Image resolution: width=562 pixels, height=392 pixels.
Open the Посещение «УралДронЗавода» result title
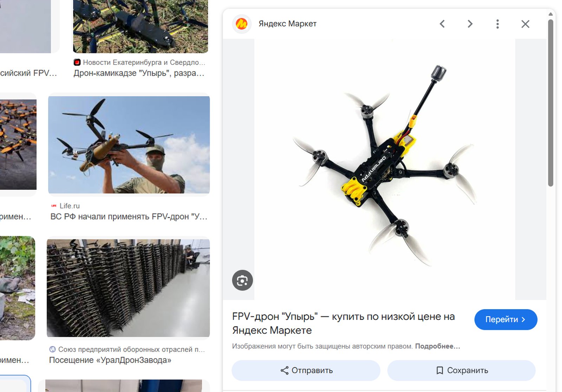(x=110, y=360)
